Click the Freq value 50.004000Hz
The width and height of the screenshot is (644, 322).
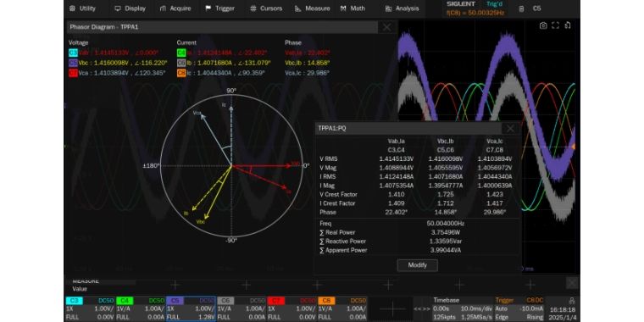(x=446, y=224)
